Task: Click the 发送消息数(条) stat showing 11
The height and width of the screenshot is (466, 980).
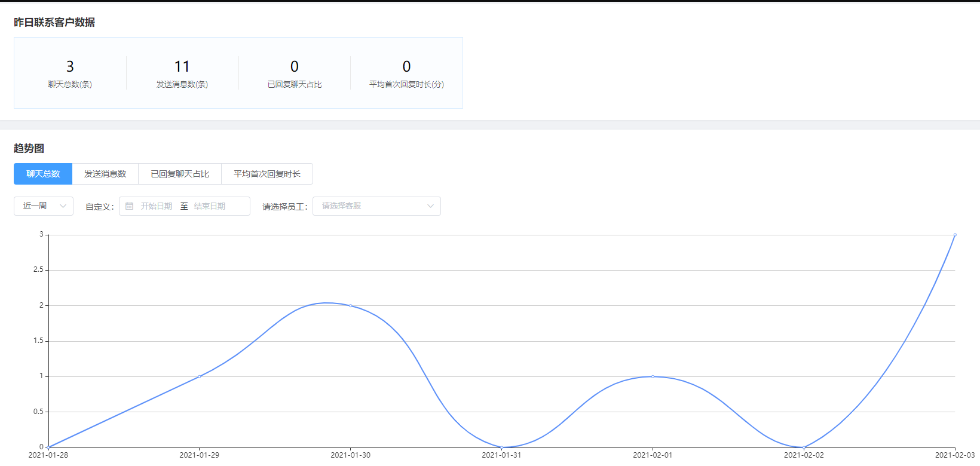Action: pyautogui.click(x=182, y=73)
